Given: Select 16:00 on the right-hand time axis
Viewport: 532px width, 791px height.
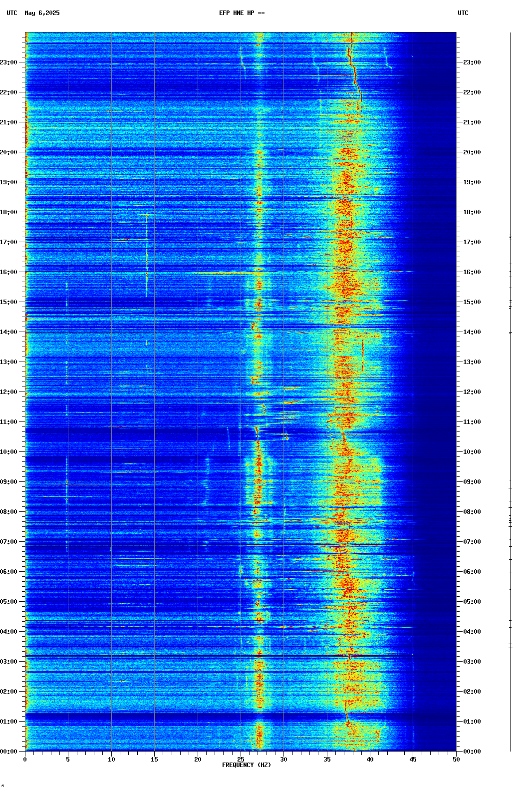Looking at the screenshot, I should click(x=472, y=272).
